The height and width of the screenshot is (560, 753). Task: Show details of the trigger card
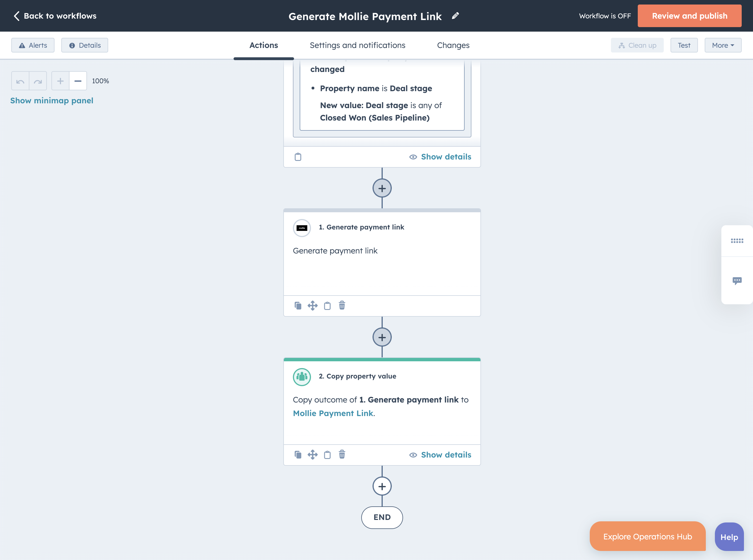pos(440,157)
